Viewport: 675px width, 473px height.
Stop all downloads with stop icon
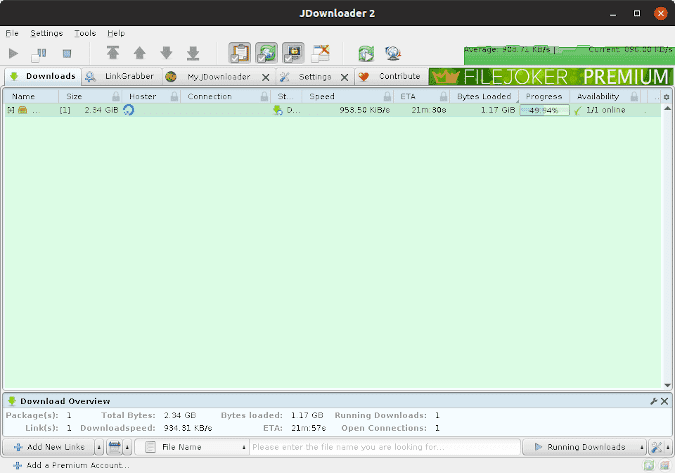[67, 53]
